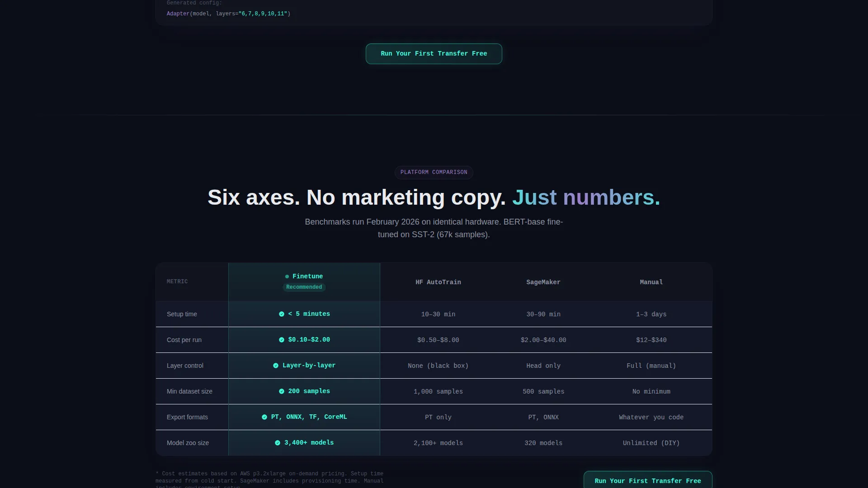Click the 'None (black box)' cell
Screen dimensions: 868x488
click(438, 366)
